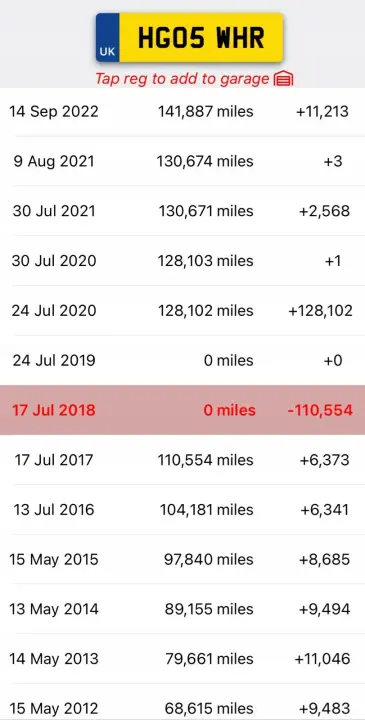The height and width of the screenshot is (720, 365).
Task: Select the 17 Jul 2017 record
Action: (x=182, y=460)
